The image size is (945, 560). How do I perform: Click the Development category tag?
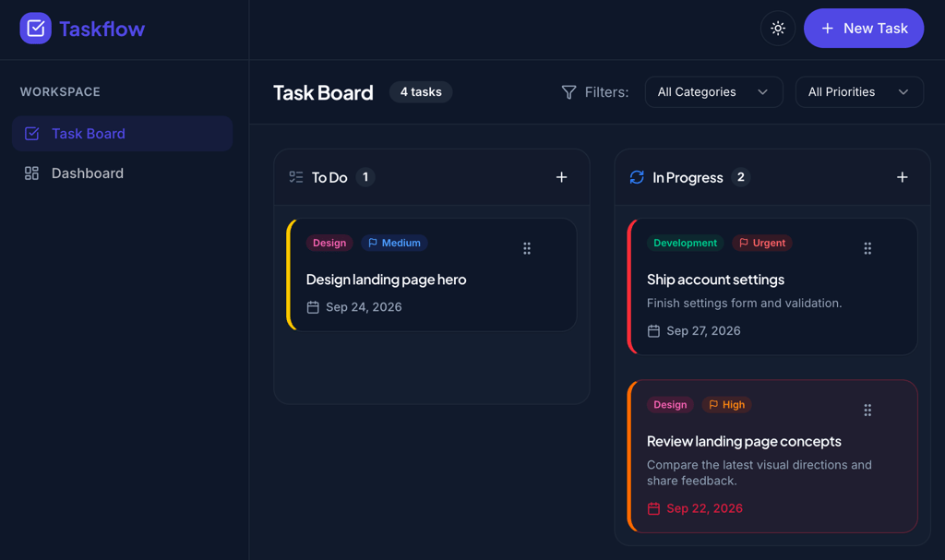click(x=686, y=243)
